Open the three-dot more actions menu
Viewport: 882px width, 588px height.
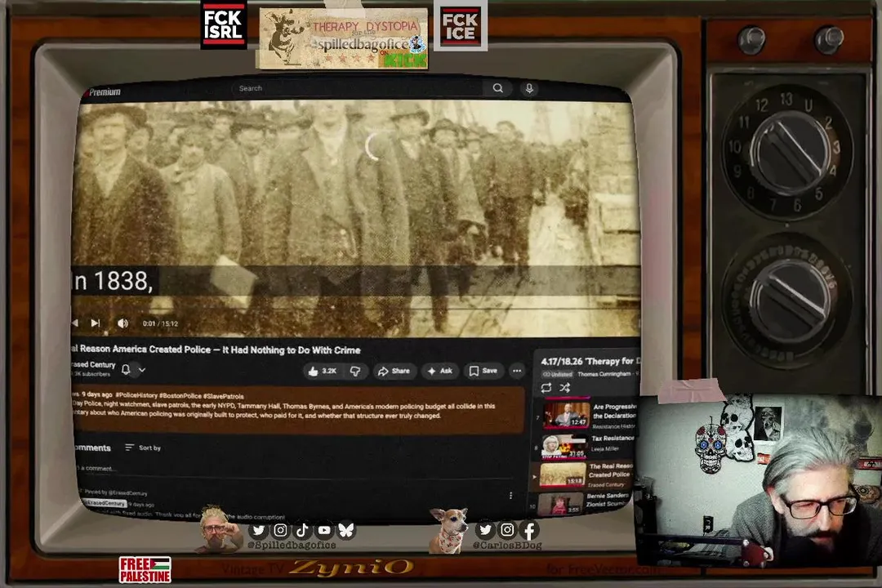[517, 371]
